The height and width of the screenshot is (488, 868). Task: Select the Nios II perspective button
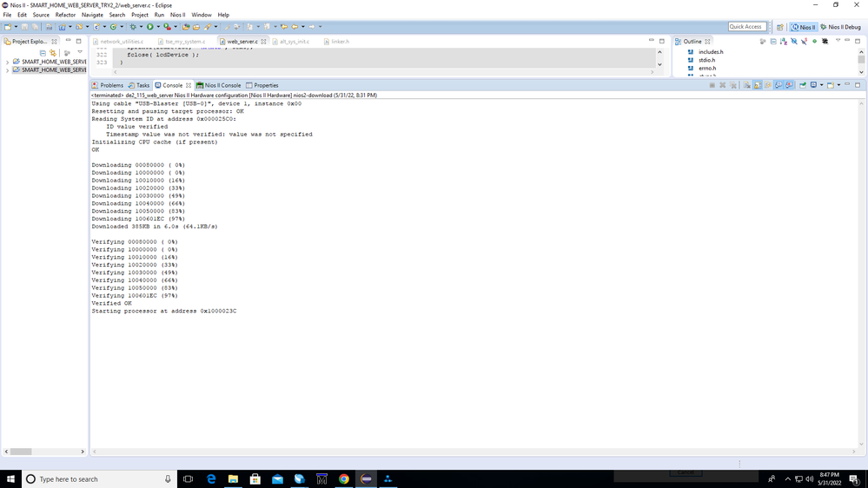(803, 27)
